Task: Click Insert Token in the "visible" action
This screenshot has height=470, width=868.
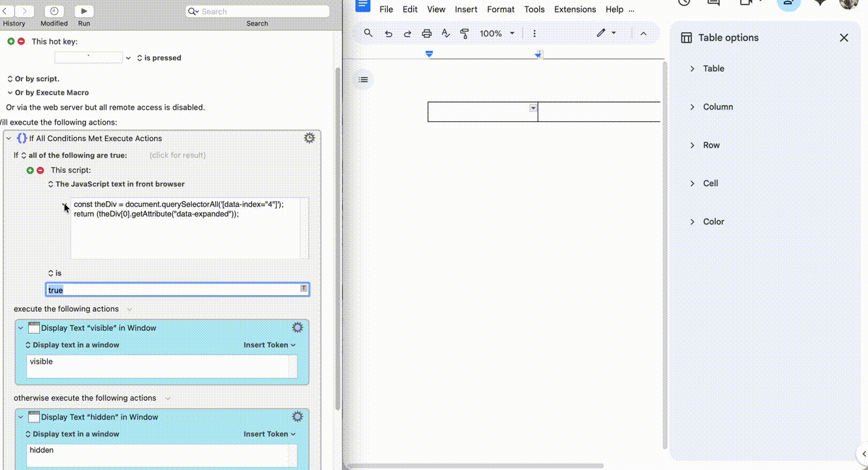Action: [x=270, y=345]
